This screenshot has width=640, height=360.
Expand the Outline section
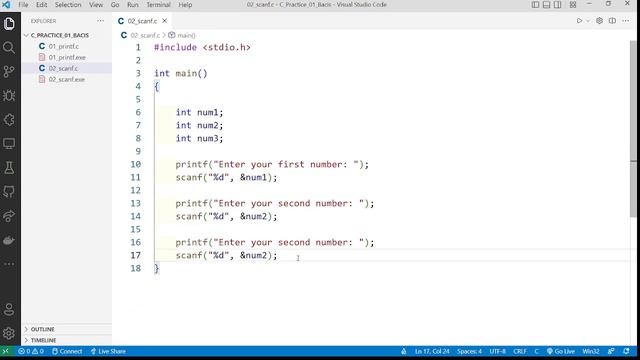pos(42,329)
